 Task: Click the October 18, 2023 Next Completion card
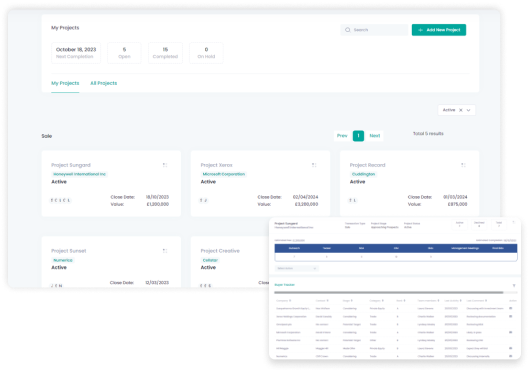click(76, 53)
